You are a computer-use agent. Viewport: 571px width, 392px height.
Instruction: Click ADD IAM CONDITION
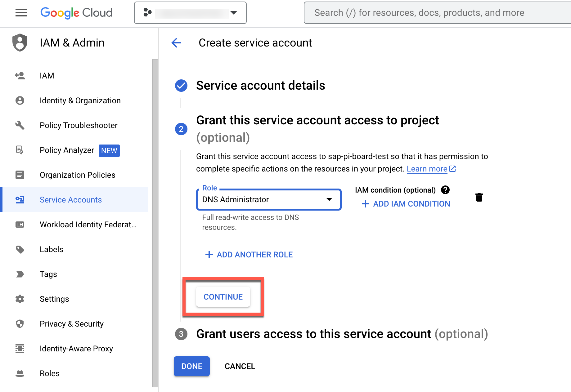(406, 204)
